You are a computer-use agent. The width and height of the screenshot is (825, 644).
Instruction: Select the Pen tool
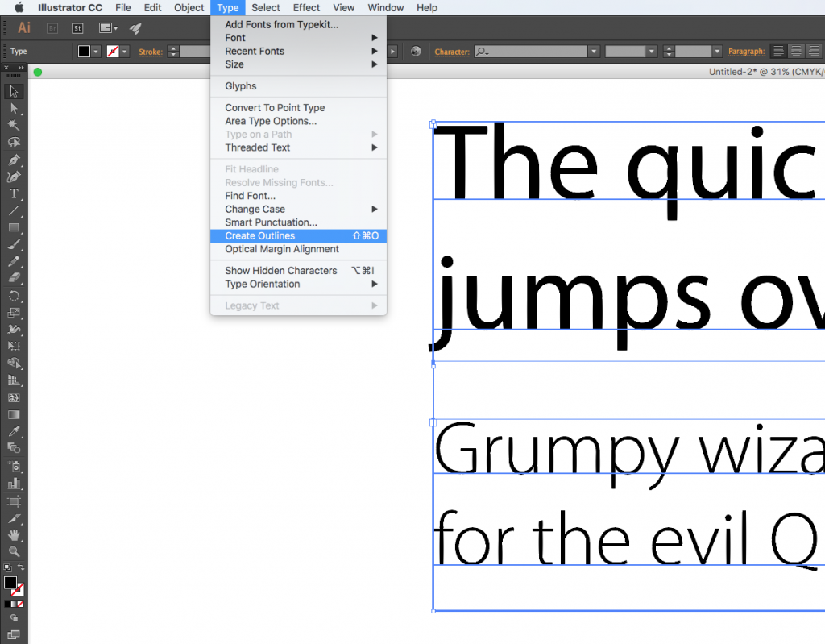(x=14, y=160)
